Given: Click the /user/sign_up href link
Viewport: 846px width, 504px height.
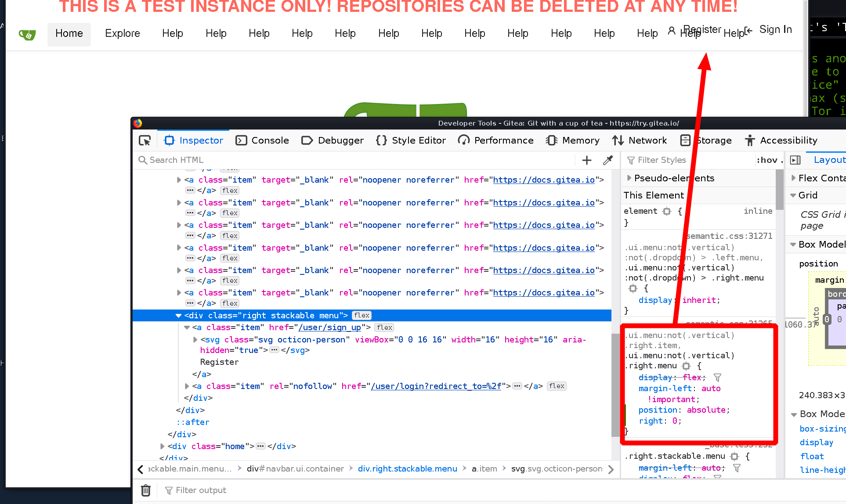Looking at the screenshot, I should point(329,328).
